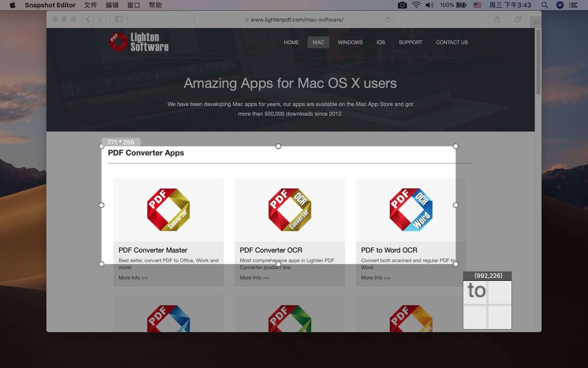The image size is (588, 368).
Task: Click the left-middle selection handle
Action: (101, 205)
